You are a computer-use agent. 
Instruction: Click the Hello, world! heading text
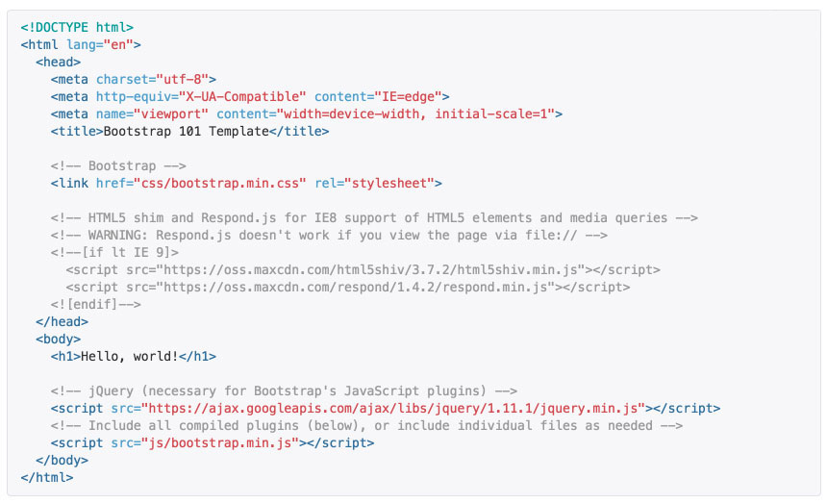[x=130, y=356]
